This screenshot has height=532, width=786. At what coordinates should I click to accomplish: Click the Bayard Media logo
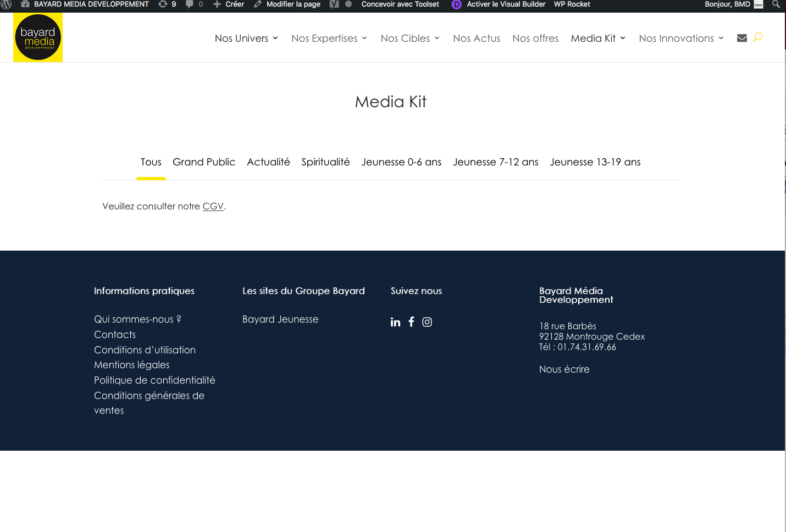click(x=38, y=37)
